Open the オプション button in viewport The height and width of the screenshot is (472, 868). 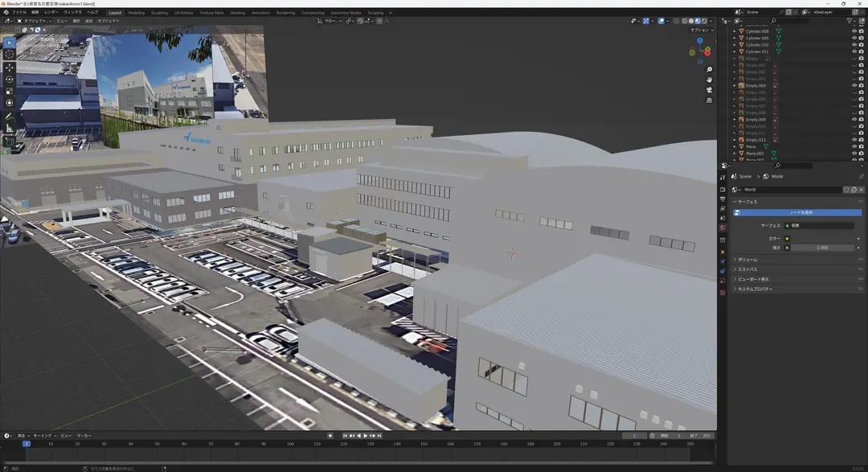[701, 30]
